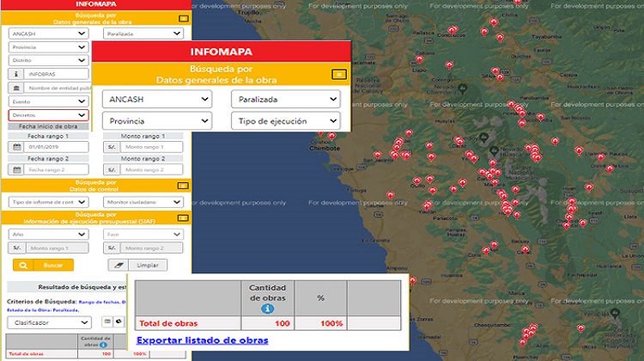Image resolution: width=644 pixels, height=361 pixels.
Task: Switch results to table view icon
Action: [107, 321]
